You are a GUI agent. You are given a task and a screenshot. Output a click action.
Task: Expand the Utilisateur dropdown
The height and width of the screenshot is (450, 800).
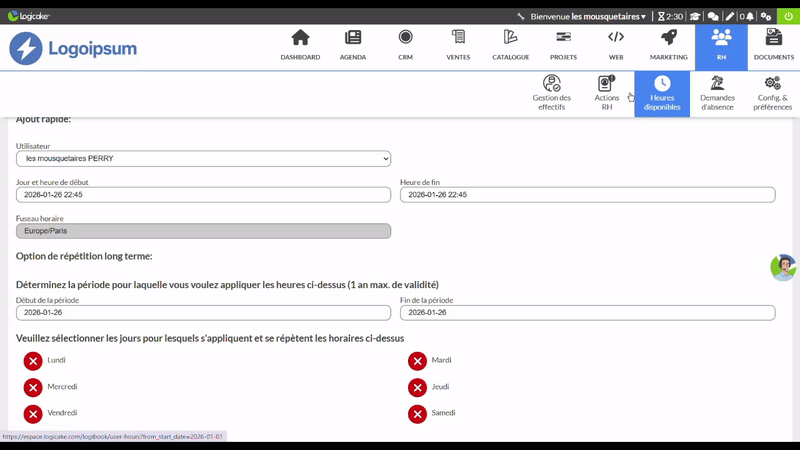point(203,159)
